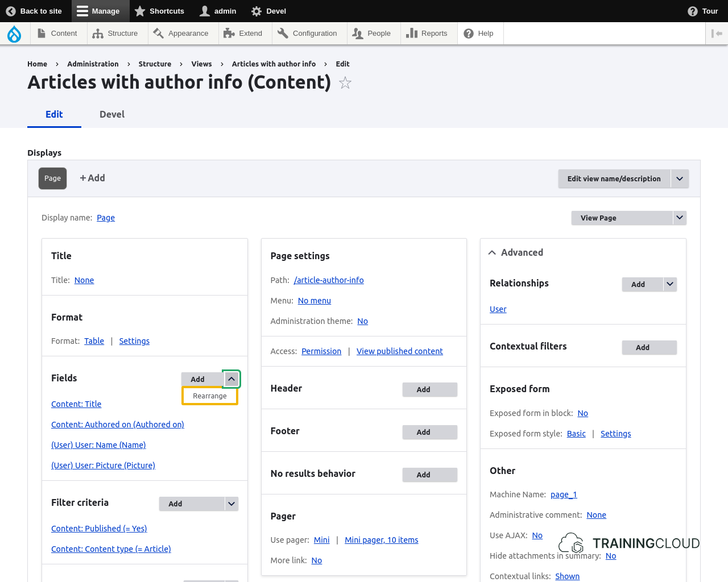Click Add button for Header
Screen dimensions: 728x582
(430, 389)
